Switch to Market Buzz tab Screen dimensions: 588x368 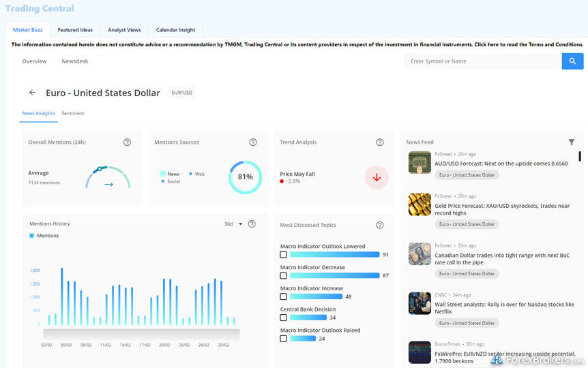coord(27,29)
